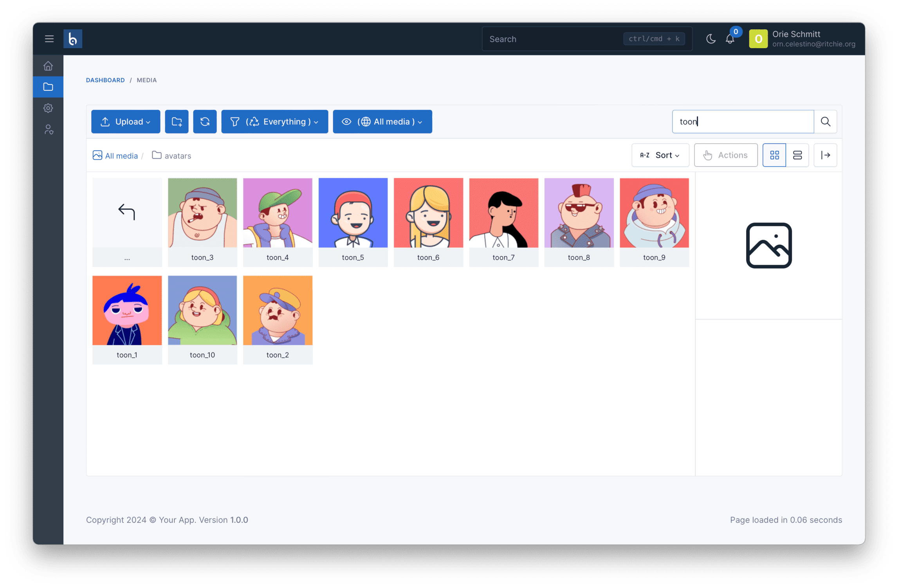Expand the Upload dropdown
The width and height of the screenshot is (898, 588).
[x=126, y=122]
